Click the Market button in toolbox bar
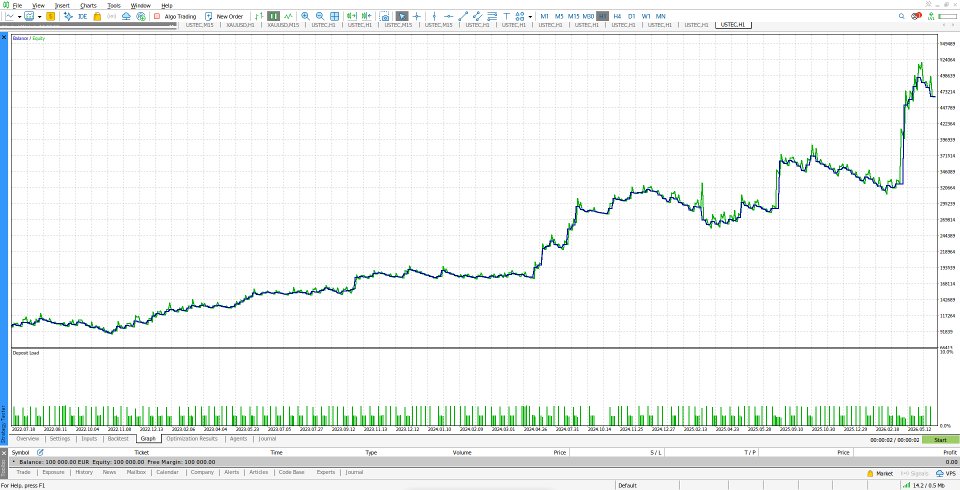This screenshot has height=490, width=960. tap(880, 473)
